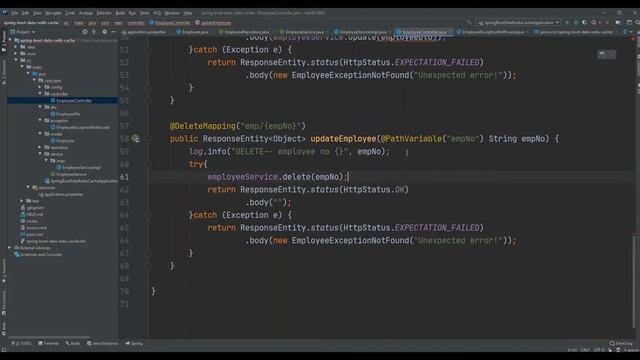Click collapse all icon in Project panel
The height and width of the screenshot is (360, 640).
[x=94, y=32]
